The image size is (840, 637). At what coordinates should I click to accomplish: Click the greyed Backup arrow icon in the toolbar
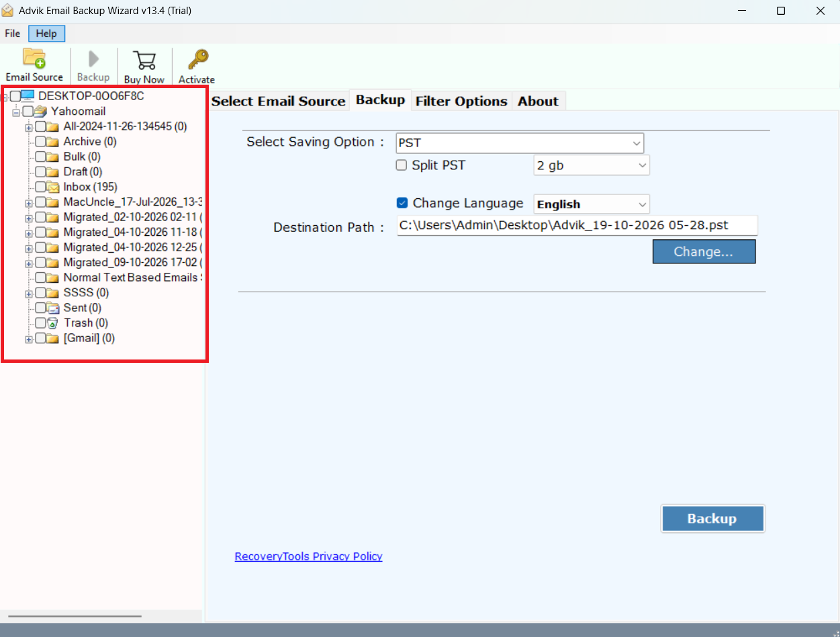[x=94, y=59]
